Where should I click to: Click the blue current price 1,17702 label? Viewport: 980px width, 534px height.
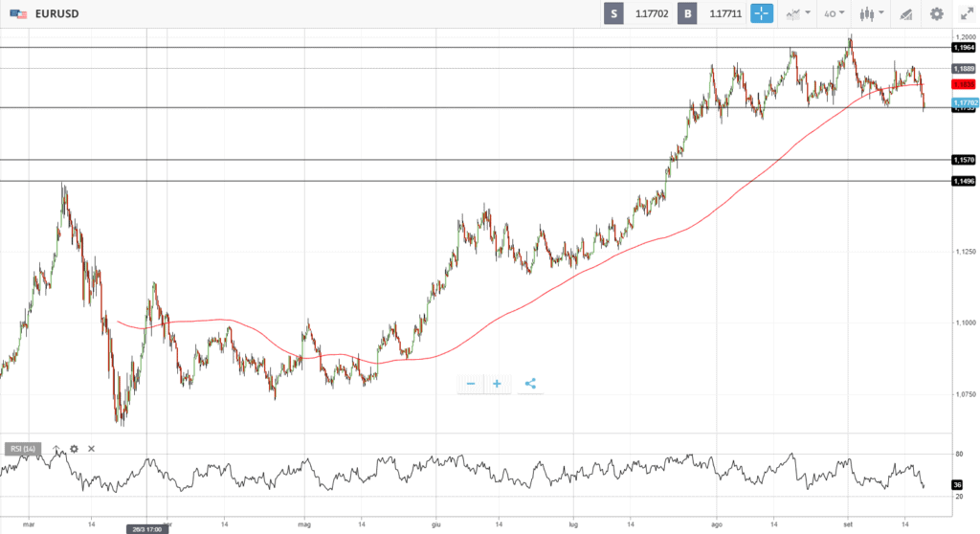pyautogui.click(x=966, y=102)
